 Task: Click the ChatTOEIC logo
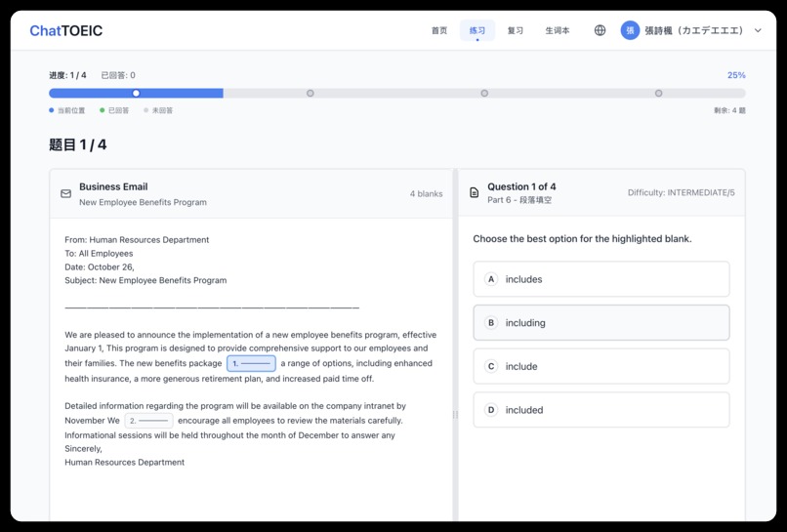tap(65, 30)
